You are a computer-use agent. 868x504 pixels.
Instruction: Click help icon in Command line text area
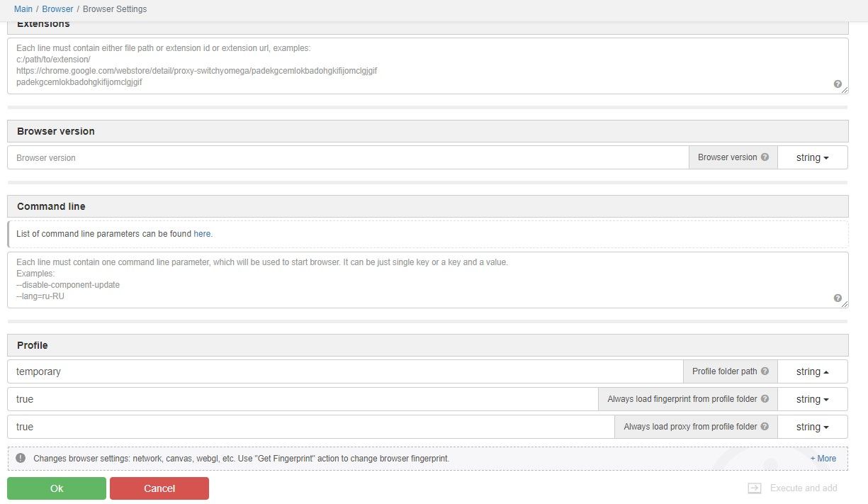(x=838, y=298)
